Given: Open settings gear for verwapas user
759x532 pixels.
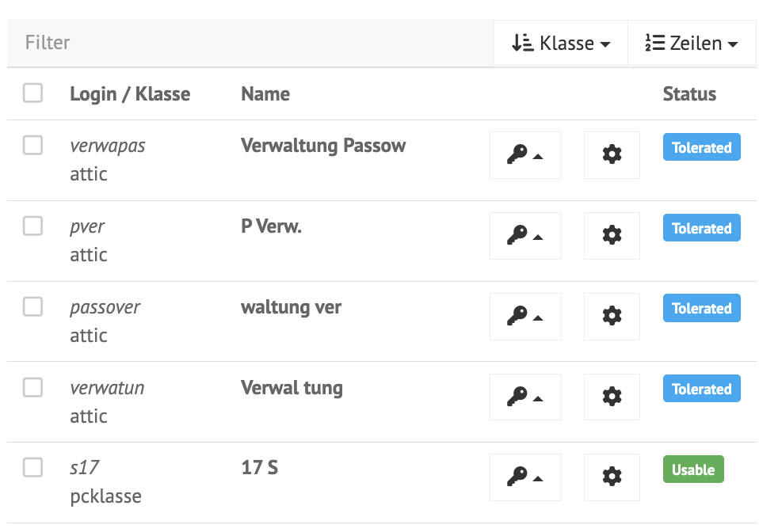Looking at the screenshot, I should point(612,155).
